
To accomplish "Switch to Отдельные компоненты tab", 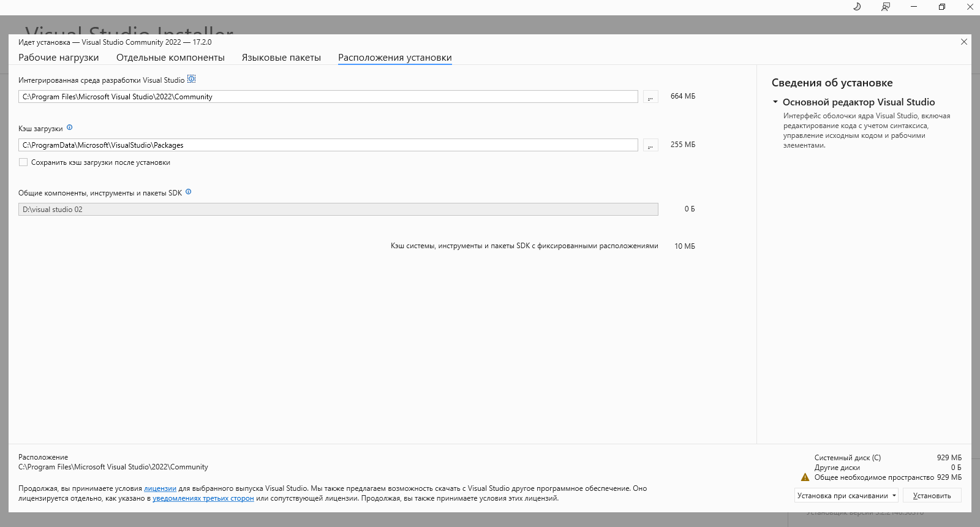I will 170,58.
